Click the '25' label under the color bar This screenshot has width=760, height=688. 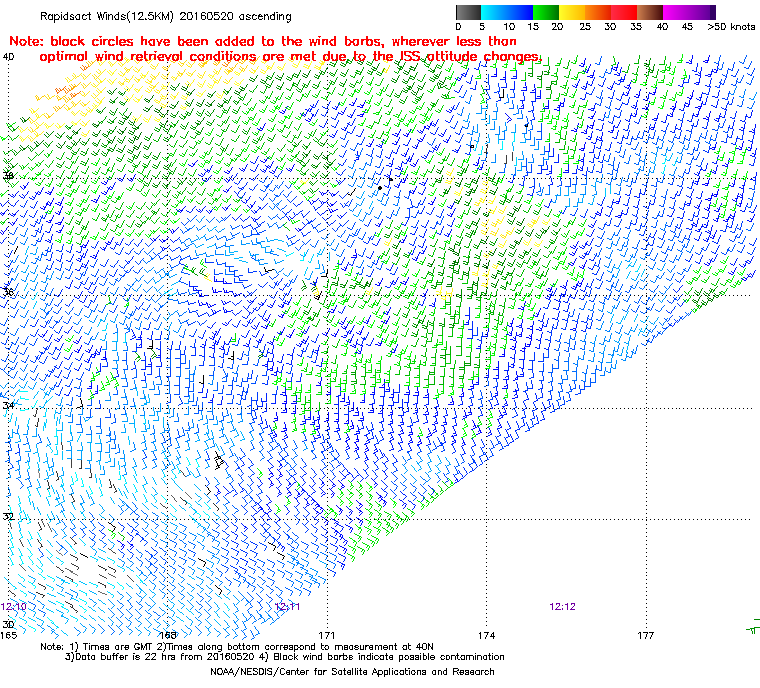click(x=585, y=27)
